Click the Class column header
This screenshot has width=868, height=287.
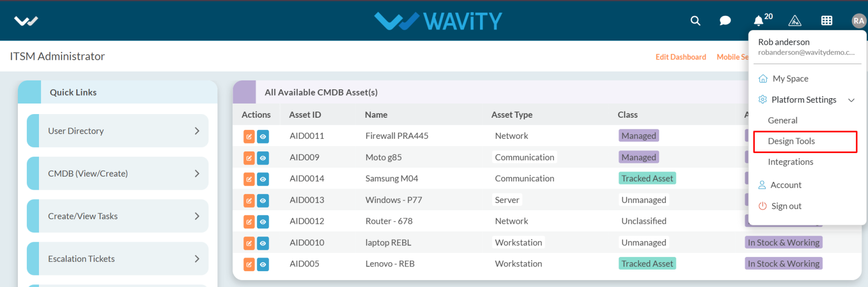[x=627, y=115]
